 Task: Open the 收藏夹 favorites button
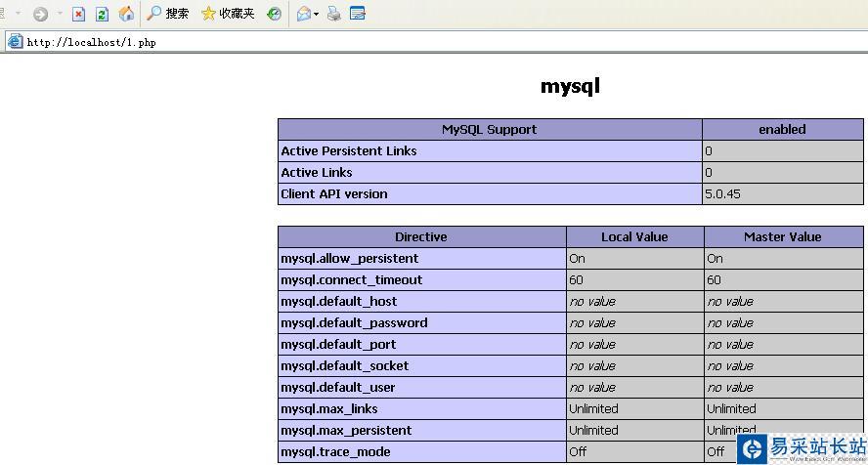228,14
